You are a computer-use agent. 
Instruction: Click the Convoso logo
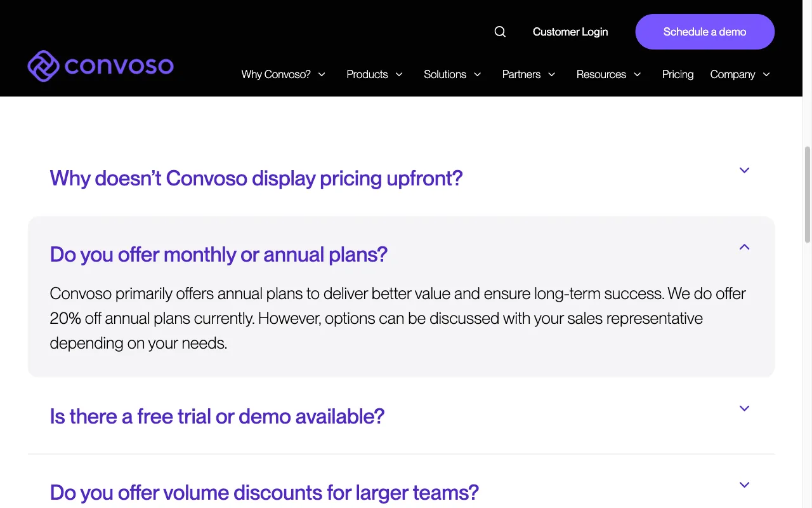pyautogui.click(x=101, y=66)
